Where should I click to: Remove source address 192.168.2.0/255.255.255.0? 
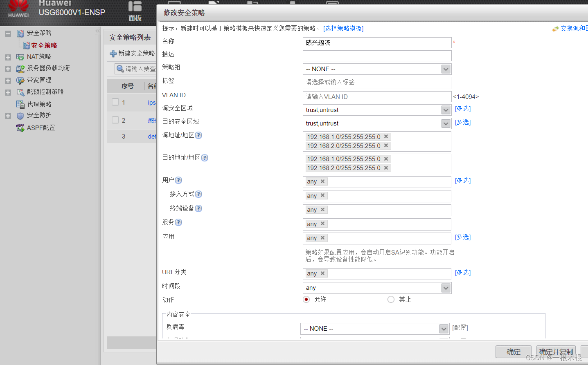pos(386,146)
